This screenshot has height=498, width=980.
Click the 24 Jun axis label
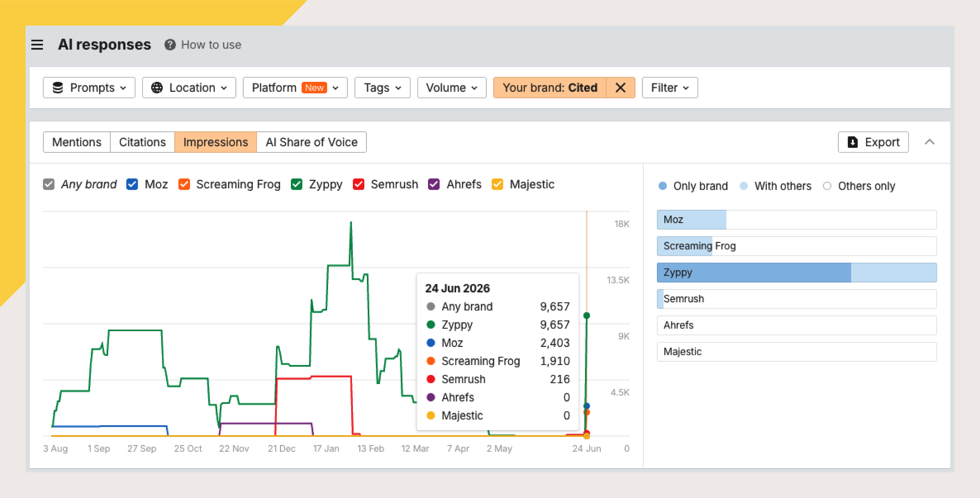click(x=587, y=449)
